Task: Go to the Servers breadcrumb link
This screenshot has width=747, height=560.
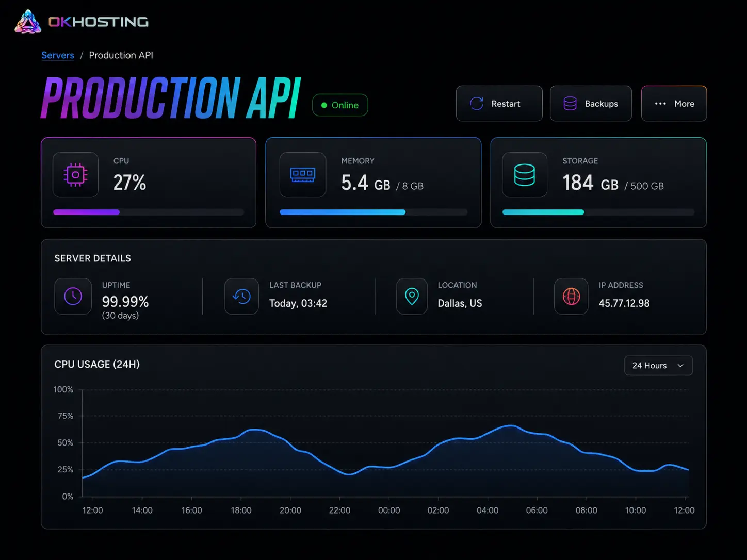Action: click(x=58, y=55)
